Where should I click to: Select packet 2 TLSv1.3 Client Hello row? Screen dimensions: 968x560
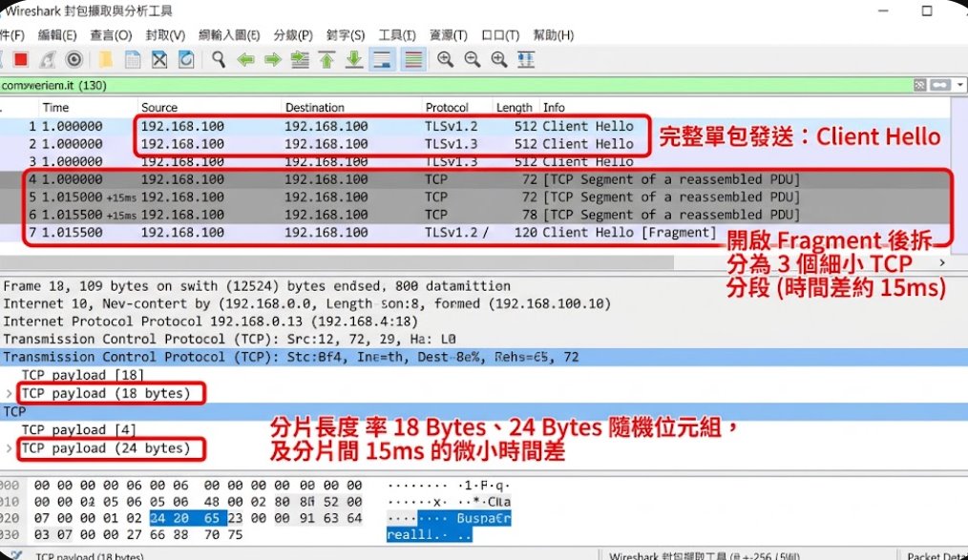pos(475,144)
